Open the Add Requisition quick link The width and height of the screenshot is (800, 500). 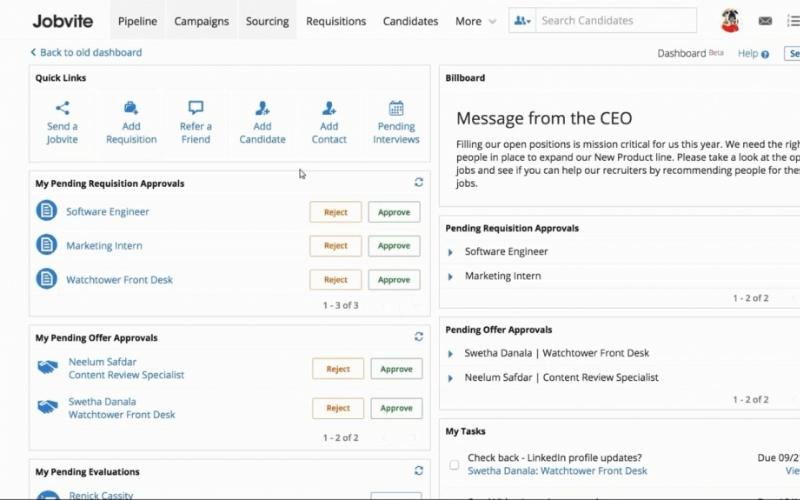[x=131, y=108]
